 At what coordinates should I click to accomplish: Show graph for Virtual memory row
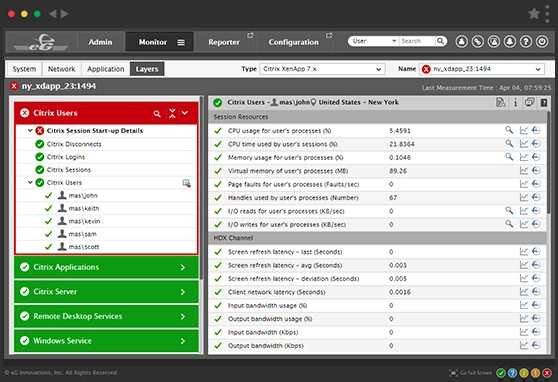coord(523,171)
